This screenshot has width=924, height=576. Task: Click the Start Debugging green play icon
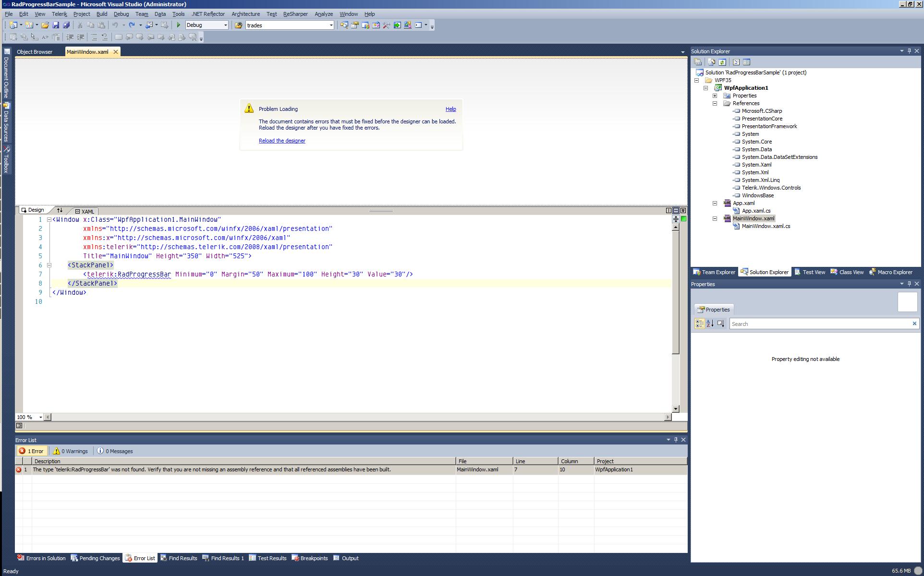click(179, 25)
